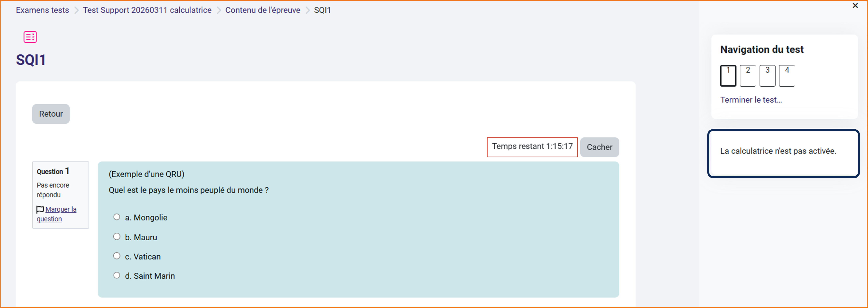Click the pink quiz icon above SQI1
Screen dimensions: 868x308
[x=30, y=37]
